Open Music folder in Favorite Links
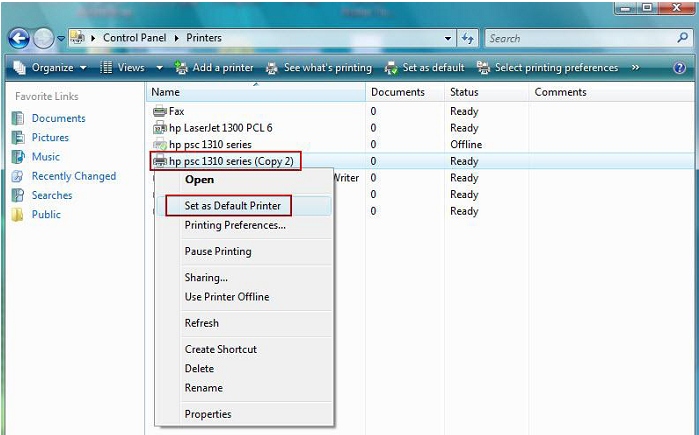699x435 pixels. click(45, 157)
